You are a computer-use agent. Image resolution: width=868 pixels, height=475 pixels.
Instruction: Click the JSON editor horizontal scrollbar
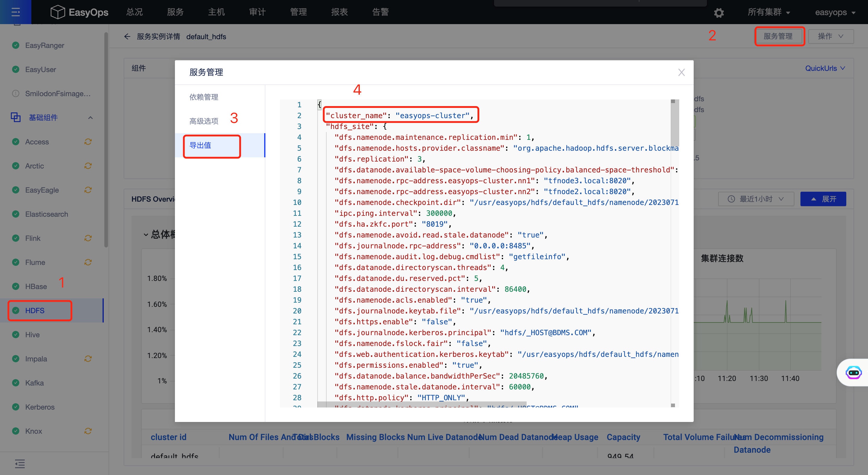(422, 404)
